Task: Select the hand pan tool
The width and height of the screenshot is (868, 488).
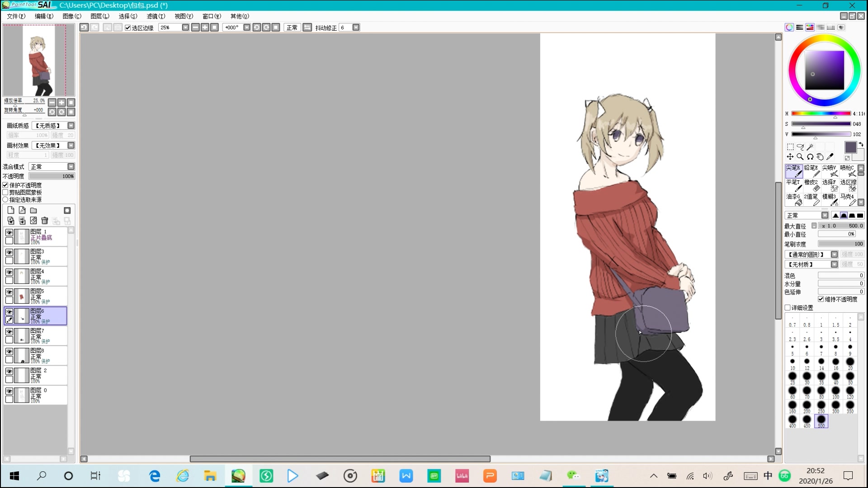Action: 820,157
